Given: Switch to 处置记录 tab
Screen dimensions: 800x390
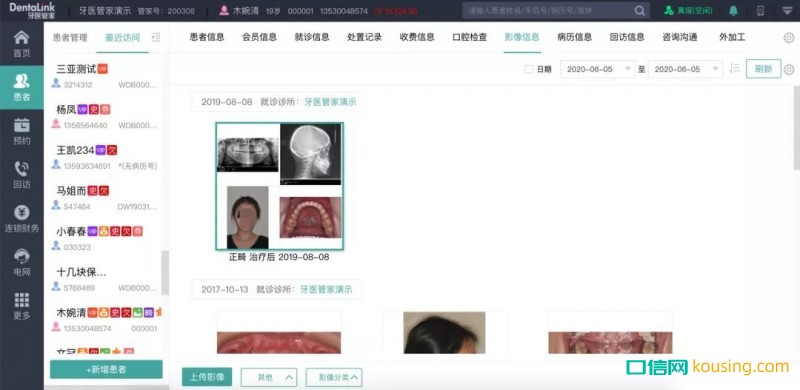Looking at the screenshot, I should click(364, 37).
